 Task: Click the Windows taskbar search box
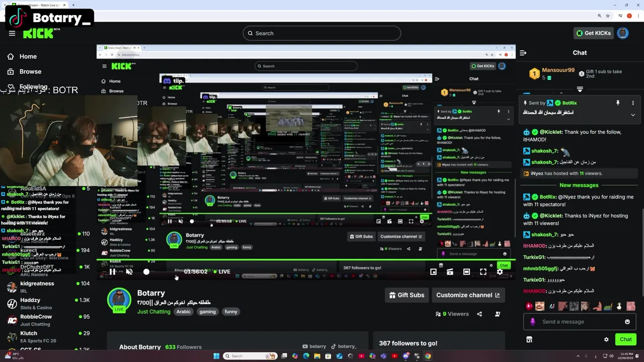(x=251, y=356)
